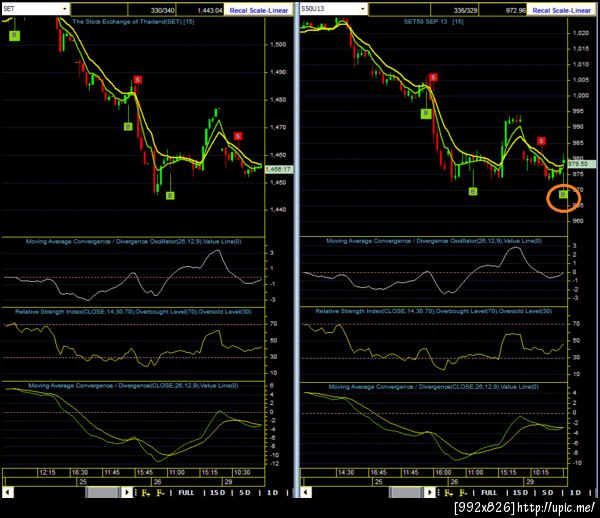This screenshot has height=518, width=600.
Task: Click the Relative Strength Index title in the SET panel
Action: (133, 312)
